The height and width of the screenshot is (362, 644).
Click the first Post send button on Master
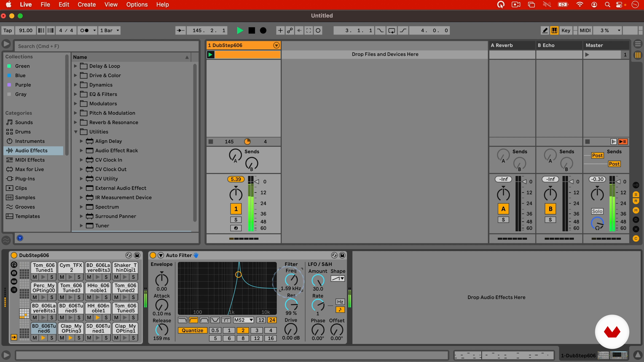coord(597,155)
